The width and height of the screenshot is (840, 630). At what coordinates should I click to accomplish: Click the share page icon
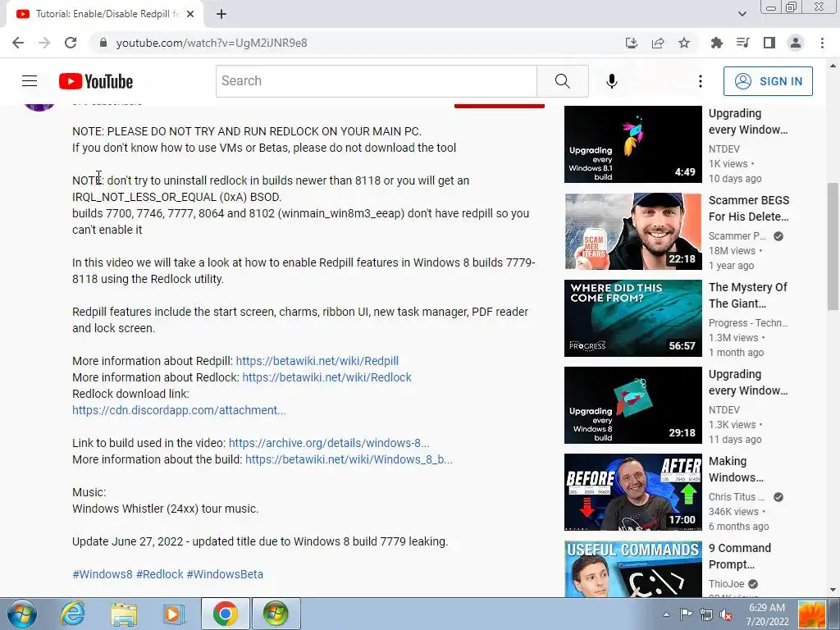658,43
